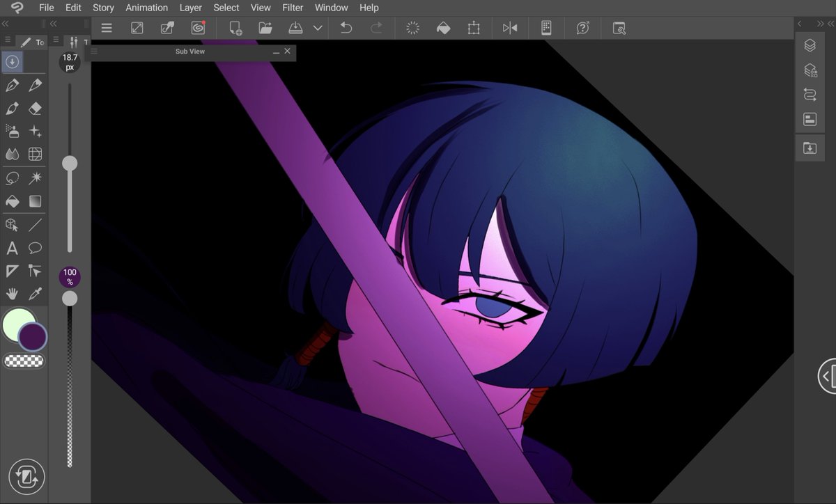Image resolution: width=836 pixels, height=504 pixels.
Task: Select the straight line Figure tool
Action: (36, 225)
